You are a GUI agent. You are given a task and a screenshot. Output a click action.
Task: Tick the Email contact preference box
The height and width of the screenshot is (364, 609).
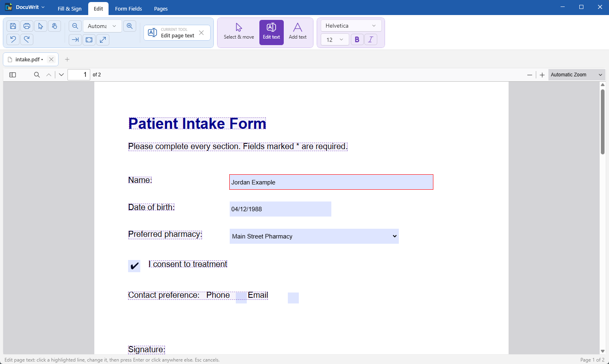pos(293,298)
